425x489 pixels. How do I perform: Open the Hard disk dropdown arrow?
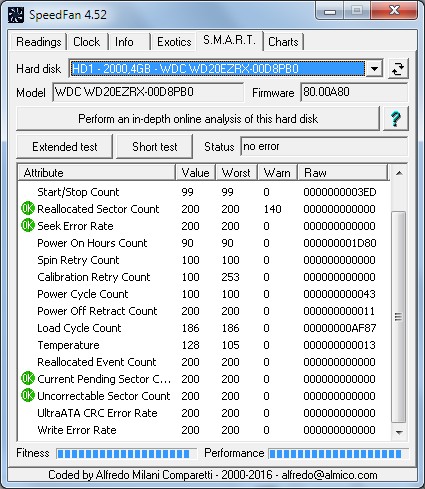point(374,69)
